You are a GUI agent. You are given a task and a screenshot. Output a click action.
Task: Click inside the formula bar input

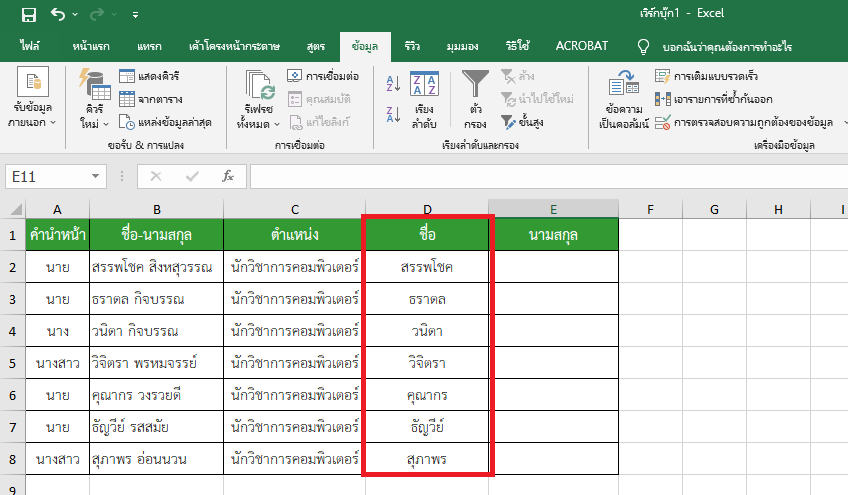click(x=548, y=177)
